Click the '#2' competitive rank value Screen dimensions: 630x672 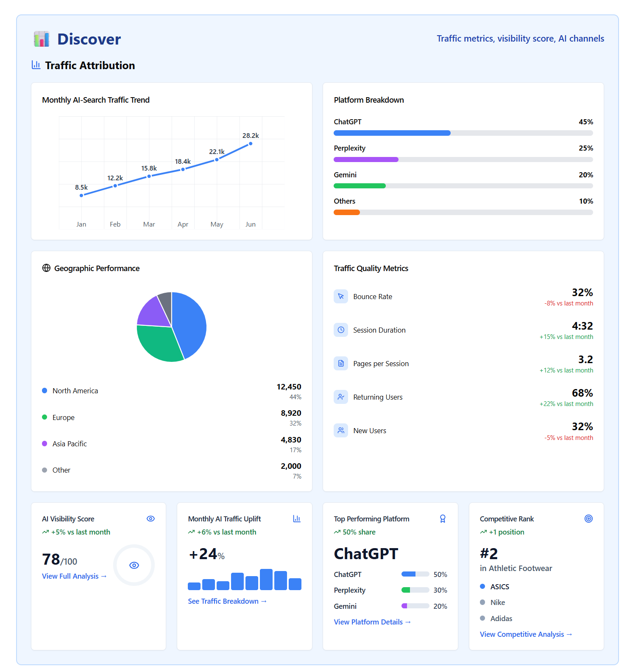(x=489, y=553)
